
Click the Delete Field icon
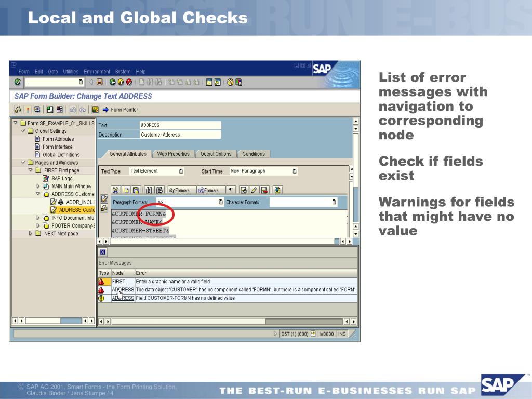click(264, 190)
